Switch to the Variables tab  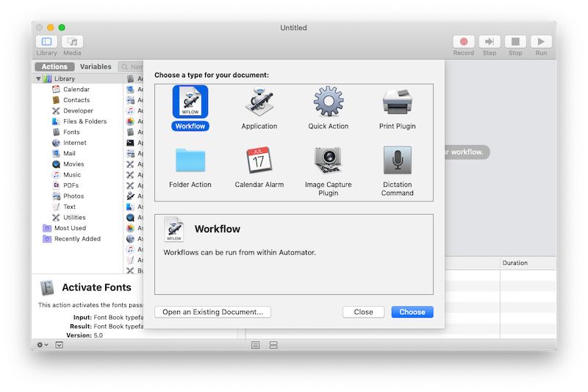(x=96, y=66)
